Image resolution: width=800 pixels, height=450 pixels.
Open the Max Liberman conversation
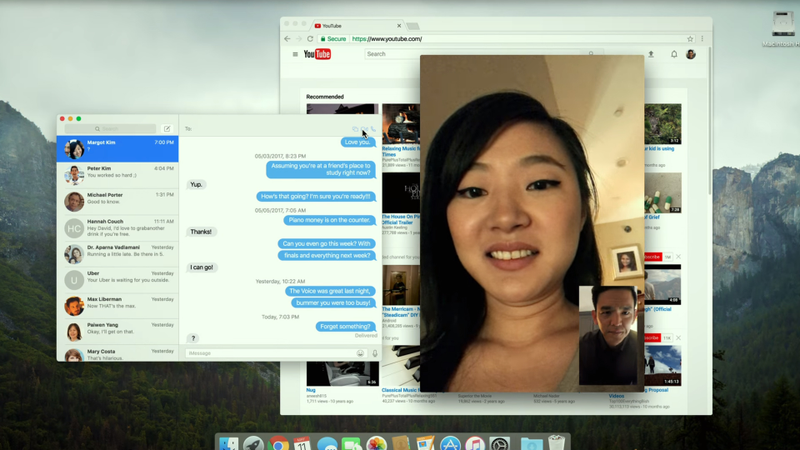click(117, 306)
